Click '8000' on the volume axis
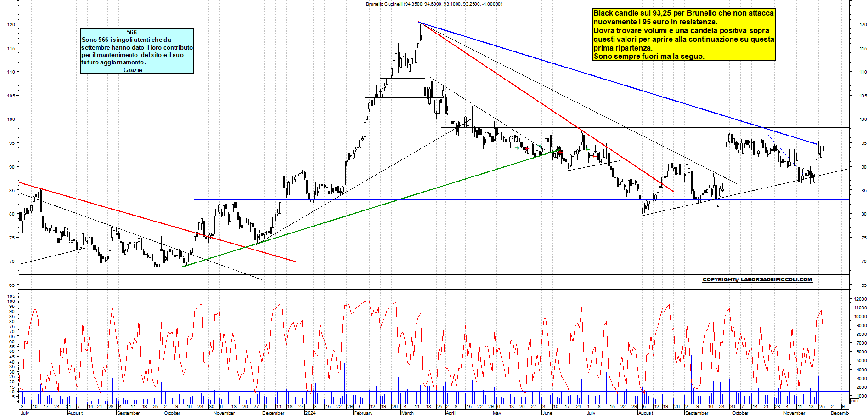This screenshot has height=415, width=868. click(861, 335)
